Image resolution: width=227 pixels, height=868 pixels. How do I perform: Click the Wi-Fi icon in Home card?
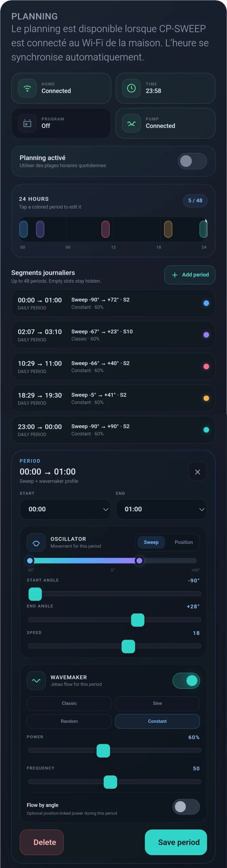point(27,88)
